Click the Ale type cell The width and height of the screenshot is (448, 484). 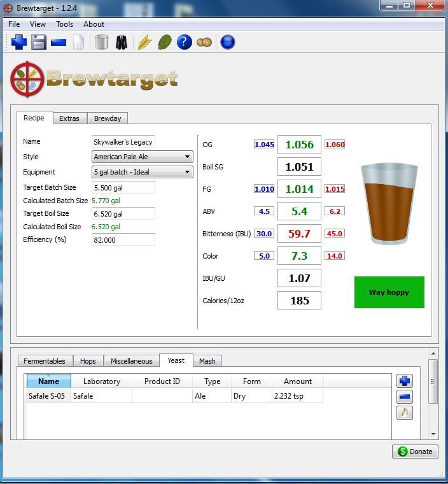212,395
